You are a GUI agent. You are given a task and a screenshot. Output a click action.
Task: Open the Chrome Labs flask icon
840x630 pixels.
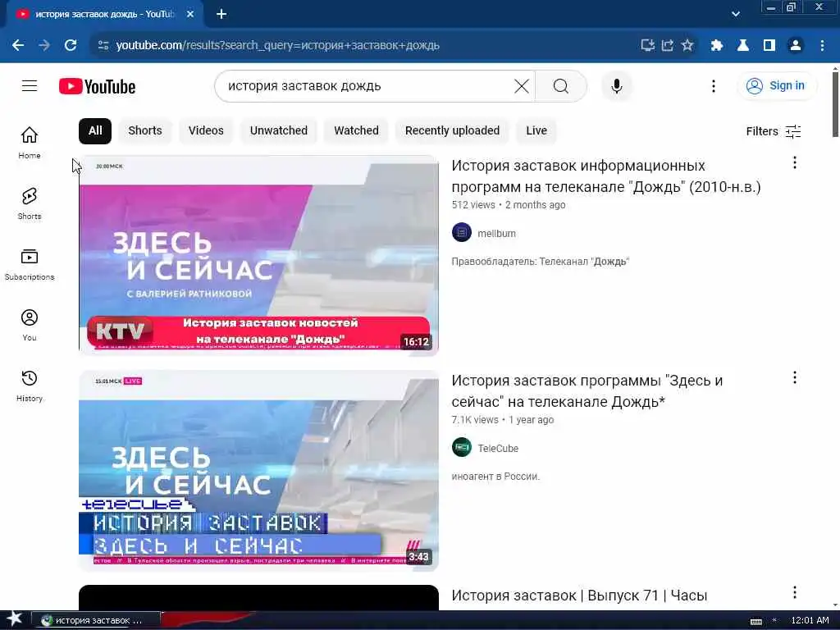pos(743,46)
